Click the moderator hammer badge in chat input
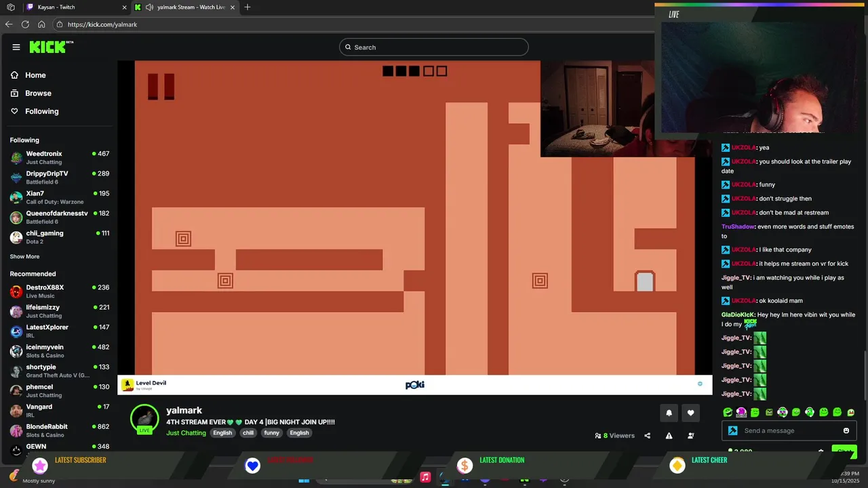Image resolution: width=868 pixels, height=488 pixels. click(732, 430)
